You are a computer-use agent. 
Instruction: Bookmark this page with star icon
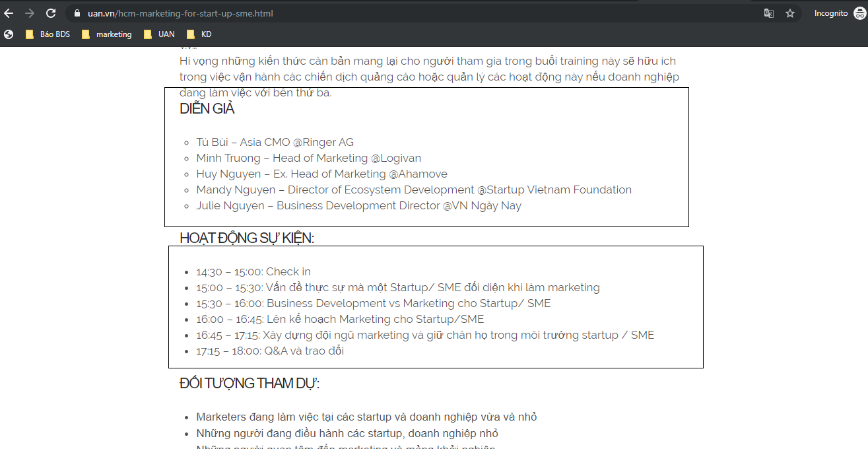coord(790,13)
